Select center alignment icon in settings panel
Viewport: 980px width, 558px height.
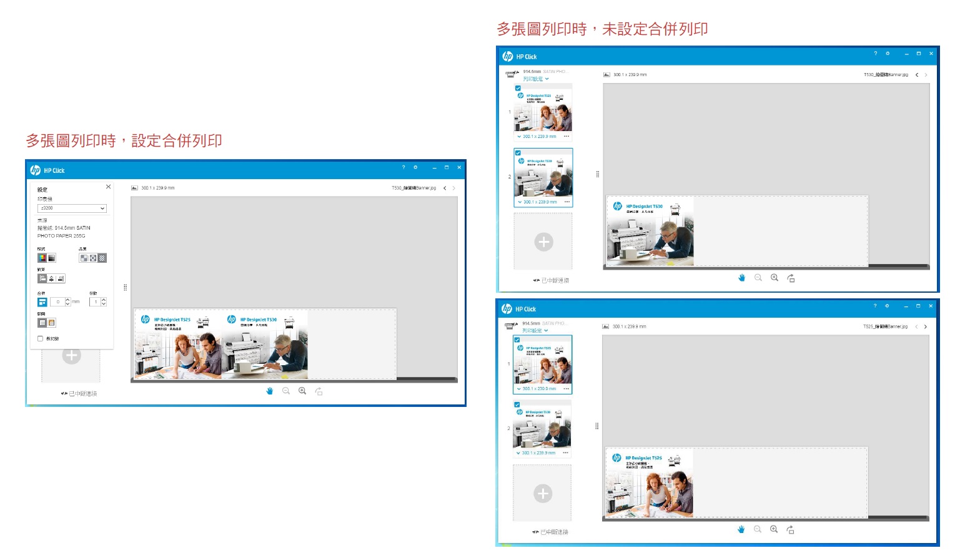[x=51, y=279]
